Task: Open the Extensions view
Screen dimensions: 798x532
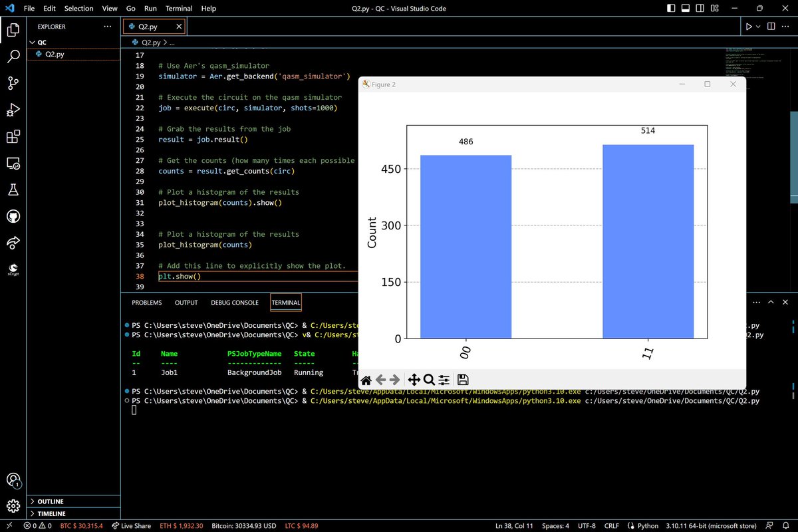Action: tap(13, 136)
